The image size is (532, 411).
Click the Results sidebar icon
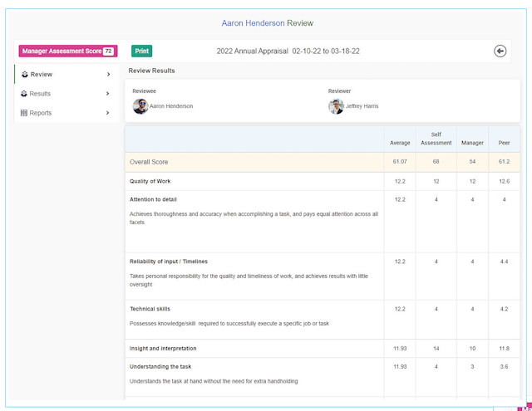tap(24, 94)
